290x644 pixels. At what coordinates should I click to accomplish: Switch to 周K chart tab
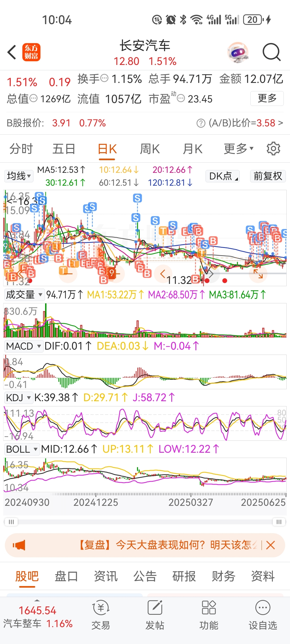150,149
